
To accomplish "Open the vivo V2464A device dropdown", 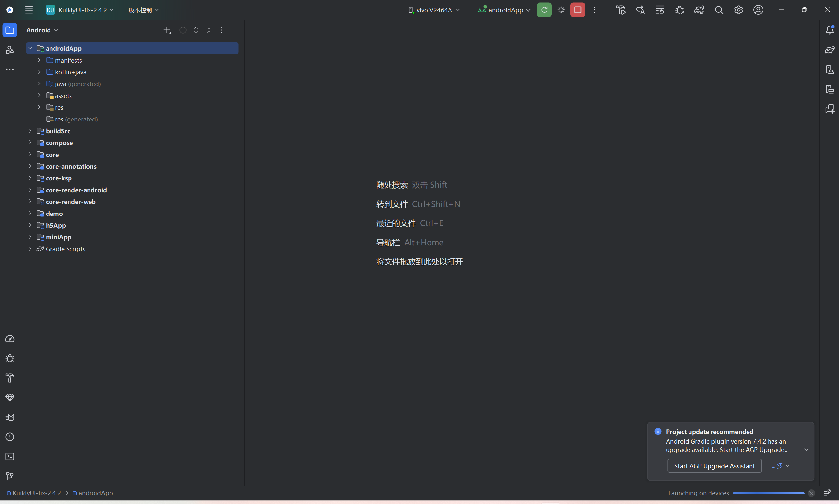I will tap(434, 10).
